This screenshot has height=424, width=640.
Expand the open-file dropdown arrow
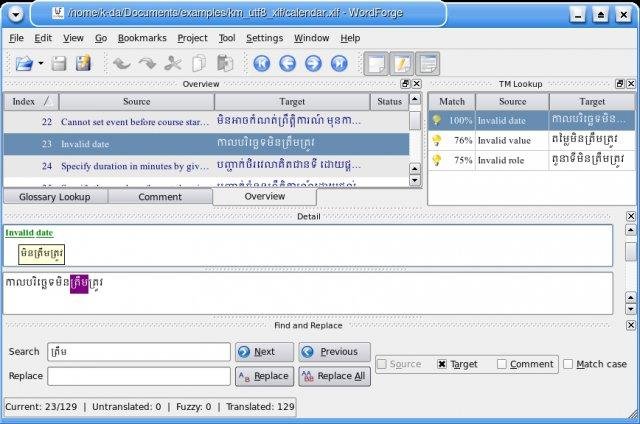[x=40, y=63]
